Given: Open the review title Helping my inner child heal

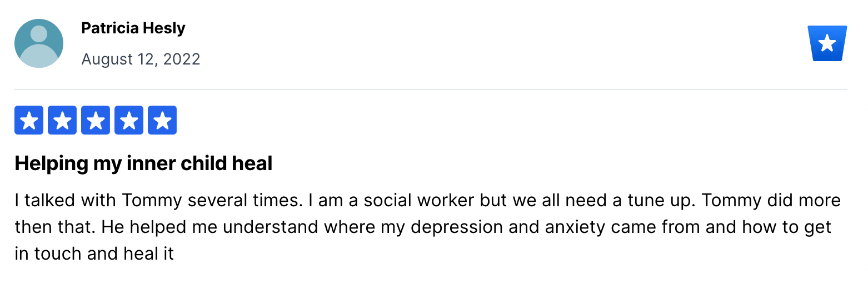Looking at the screenshot, I should (143, 163).
